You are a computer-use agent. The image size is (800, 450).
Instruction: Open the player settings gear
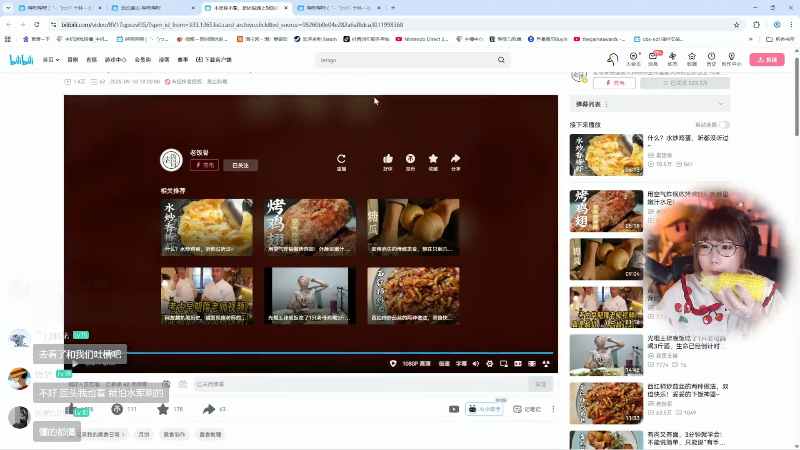point(490,364)
